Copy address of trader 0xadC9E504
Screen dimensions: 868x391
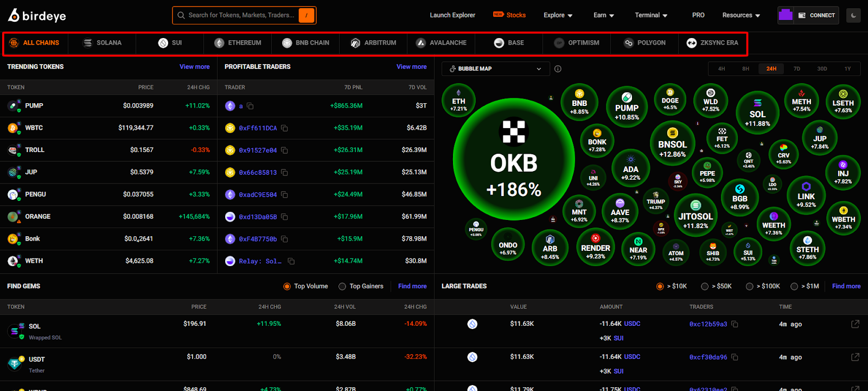pos(284,194)
